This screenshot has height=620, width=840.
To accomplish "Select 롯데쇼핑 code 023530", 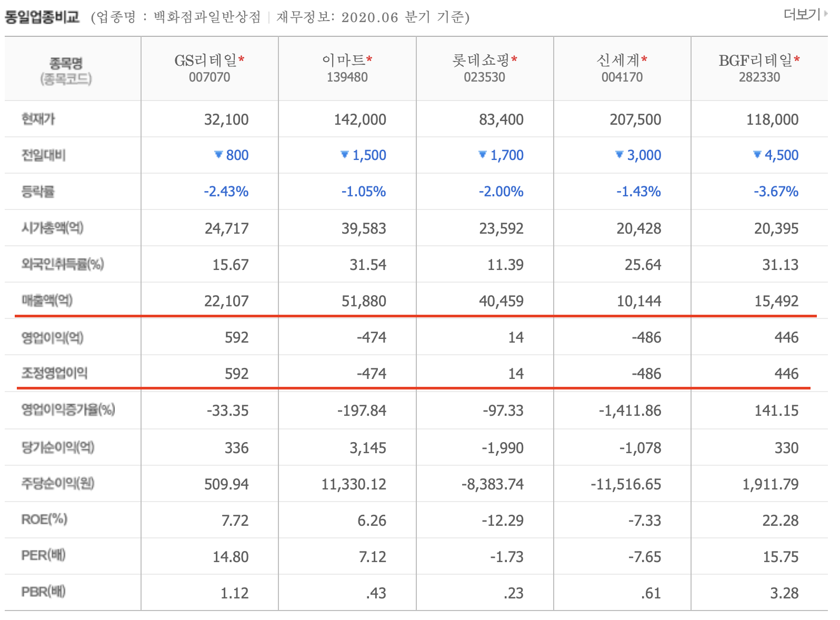I will 484,77.
